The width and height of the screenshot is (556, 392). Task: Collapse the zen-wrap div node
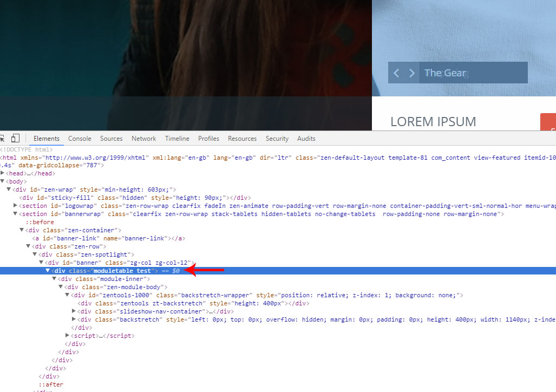[9, 190]
